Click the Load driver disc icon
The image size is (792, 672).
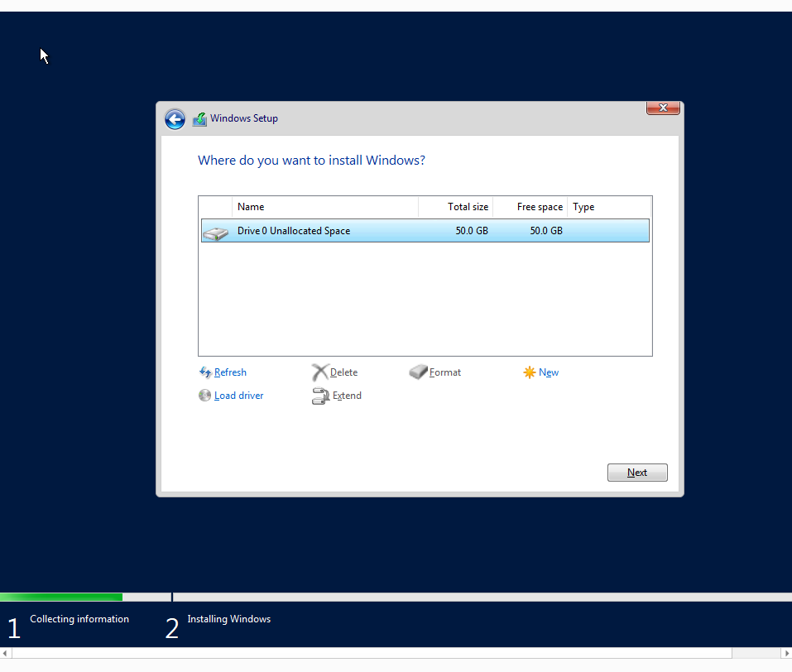click(x=204, y=395)
